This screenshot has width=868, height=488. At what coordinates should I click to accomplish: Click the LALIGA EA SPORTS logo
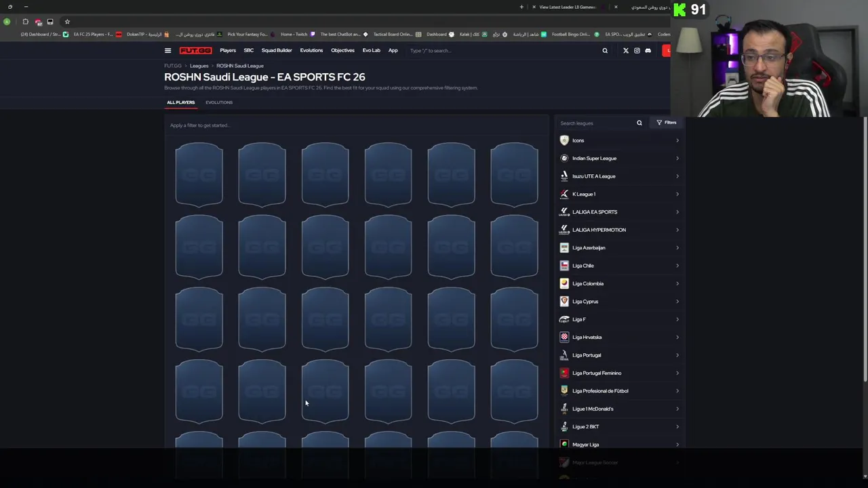[x=564, y=211]
